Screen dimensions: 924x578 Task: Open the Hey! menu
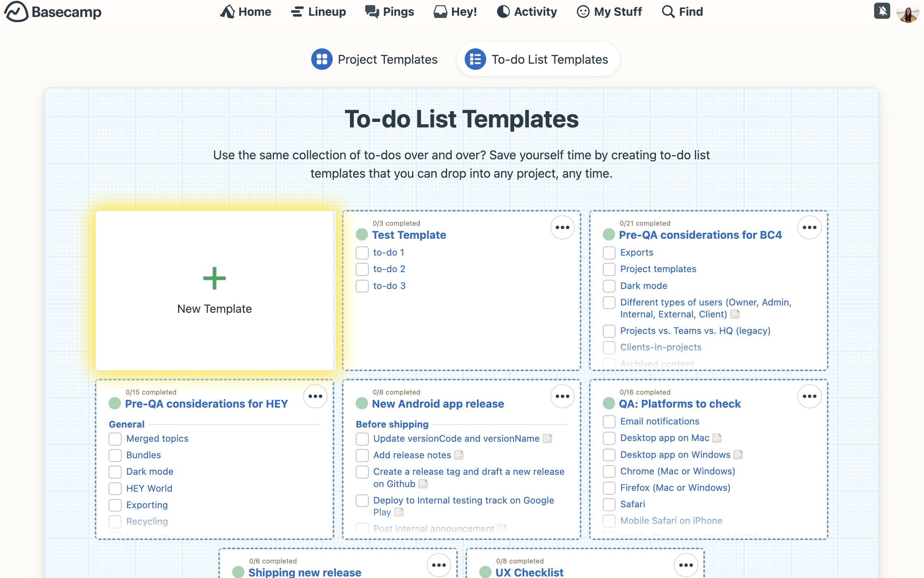click(x=455, y=12)
